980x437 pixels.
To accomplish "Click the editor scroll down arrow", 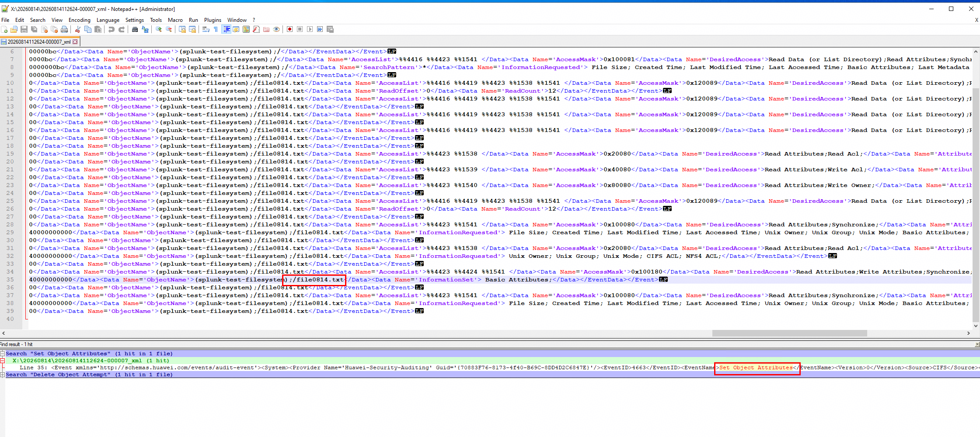I will click(x=976, y=326).
